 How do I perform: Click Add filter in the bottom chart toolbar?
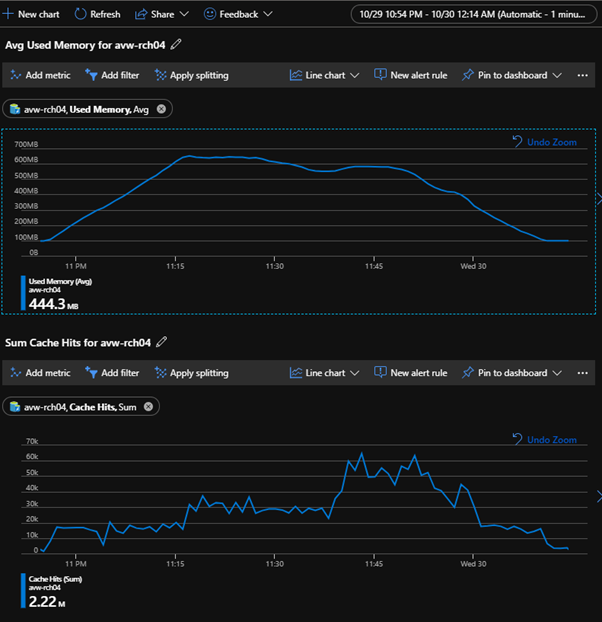(x=112, y=373)
